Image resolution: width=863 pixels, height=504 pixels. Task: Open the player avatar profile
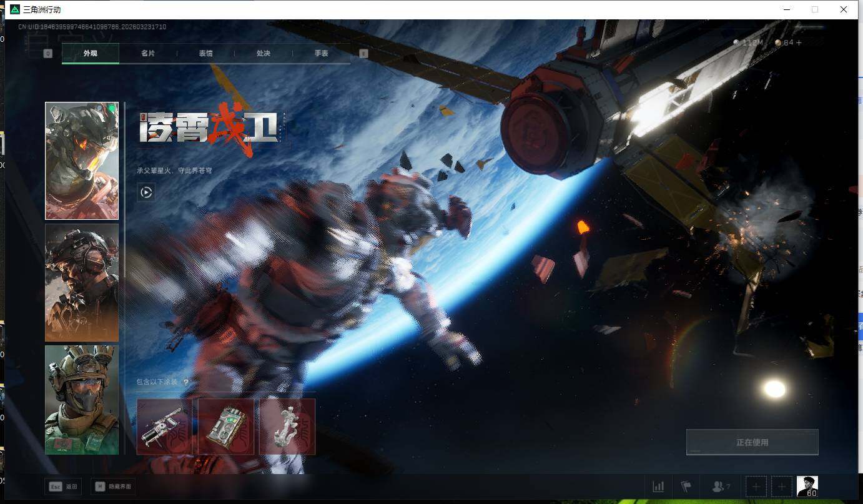[x=807, y=487]
